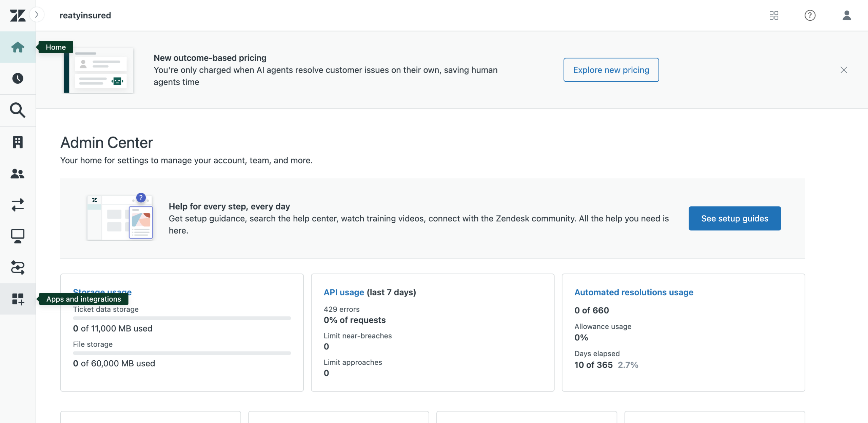868x423 pixels.
Task: Dismiss the outcome-based pricing banner
Action: coord(844,70)
